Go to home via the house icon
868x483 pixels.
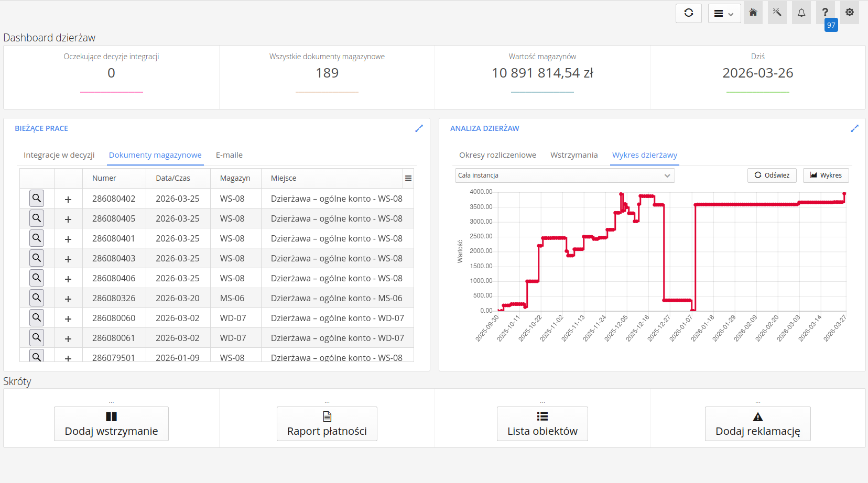click(x=753, y=13)
